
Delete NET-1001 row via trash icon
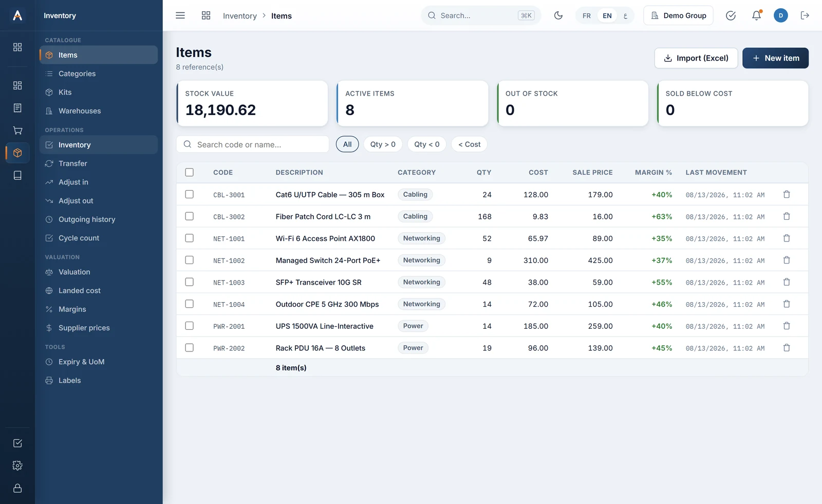click(x=787, y=238)
